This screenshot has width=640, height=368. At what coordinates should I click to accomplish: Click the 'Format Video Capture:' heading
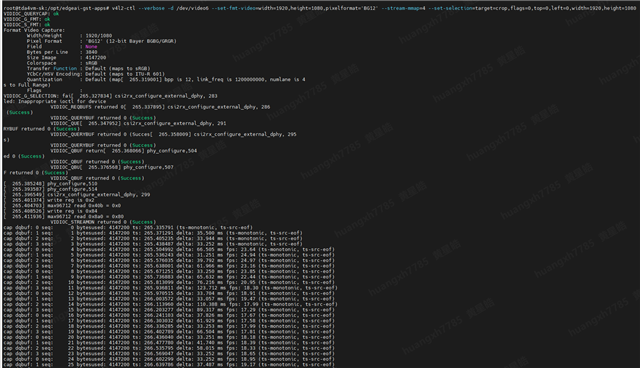coord(34,30)
